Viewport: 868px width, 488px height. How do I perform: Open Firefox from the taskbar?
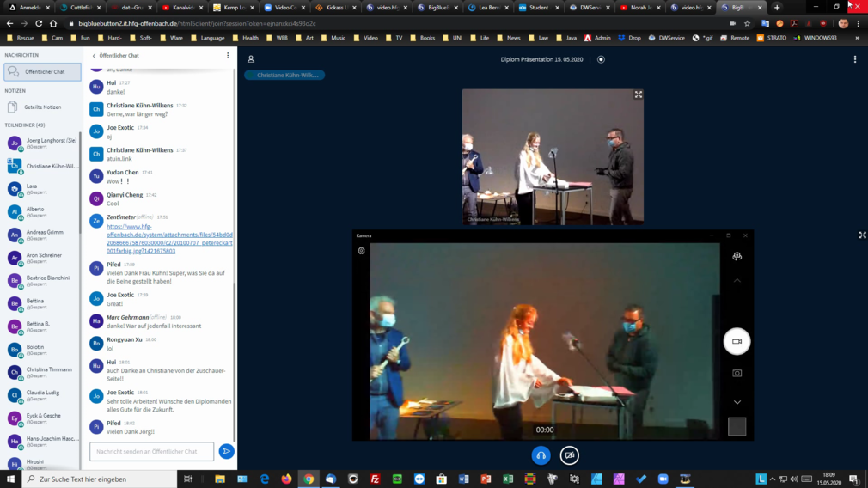click(x=286, y=479)
